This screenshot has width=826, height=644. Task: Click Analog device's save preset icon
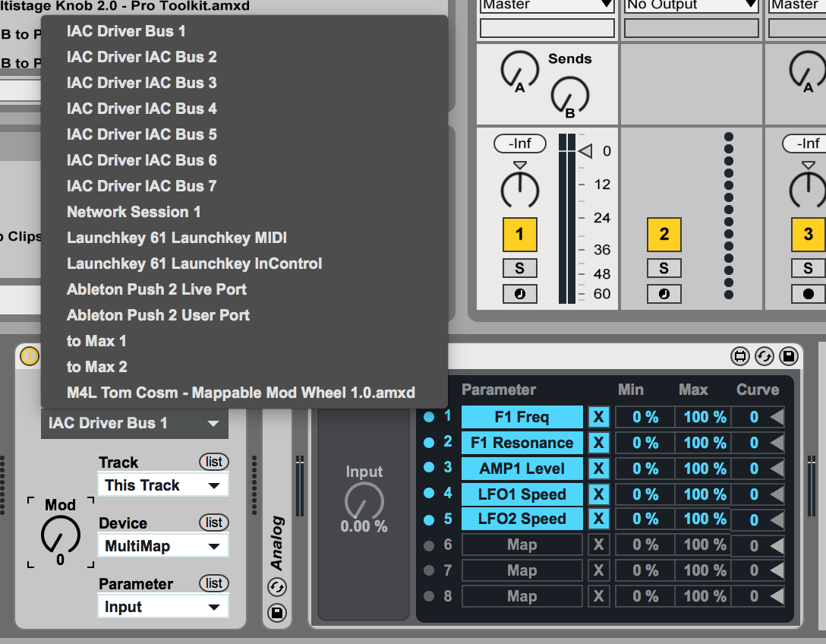point(277,612)
